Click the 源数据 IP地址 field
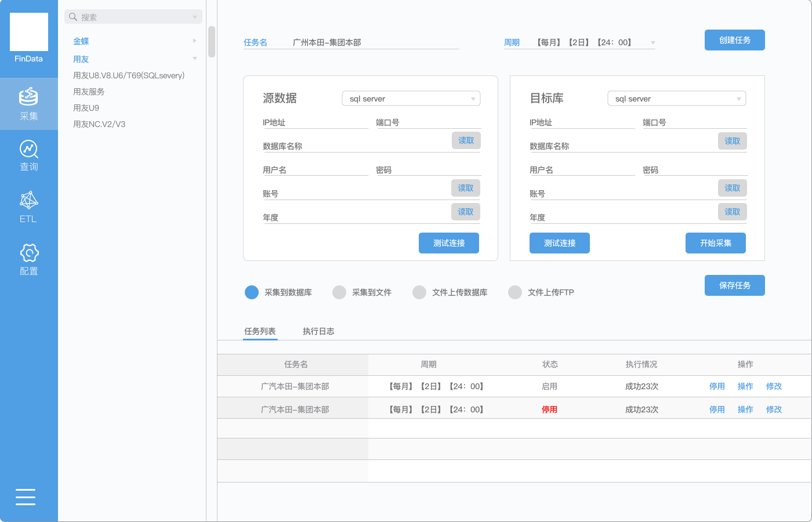The width and height of the screenshot is (812, 522). (316, 122)
